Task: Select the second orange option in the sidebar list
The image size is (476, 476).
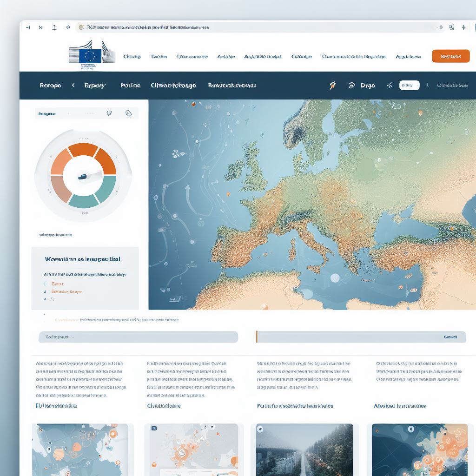Action: click(x=66, y=292)
